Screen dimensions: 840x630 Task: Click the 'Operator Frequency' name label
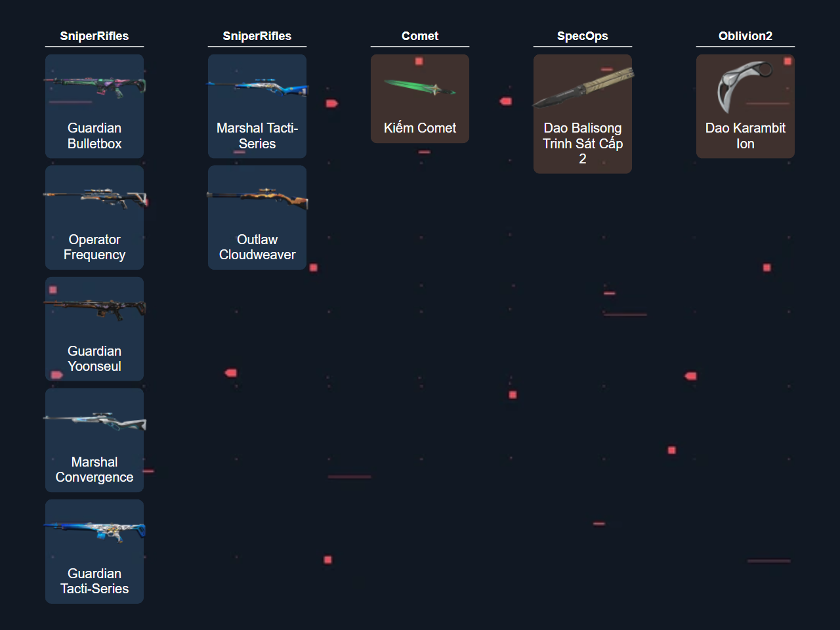click(94, 247)
